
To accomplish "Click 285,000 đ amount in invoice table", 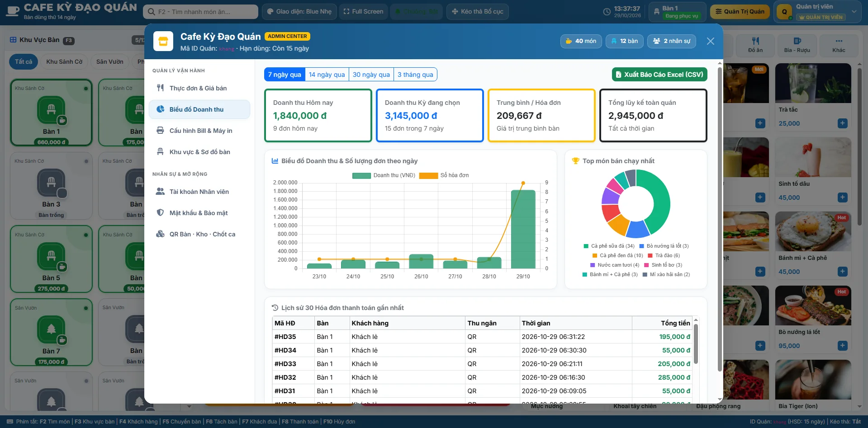I will (674, 377).
